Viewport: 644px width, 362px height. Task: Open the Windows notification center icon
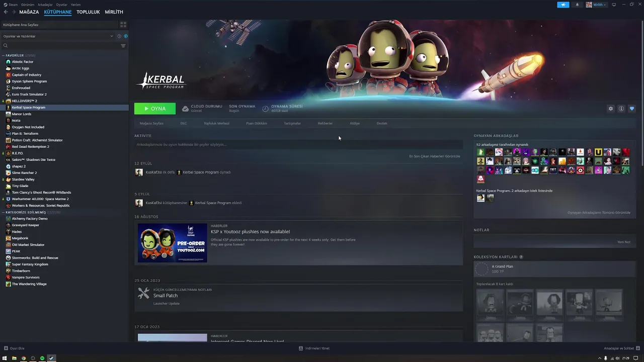pyautogui.click(x=636, y=358)
